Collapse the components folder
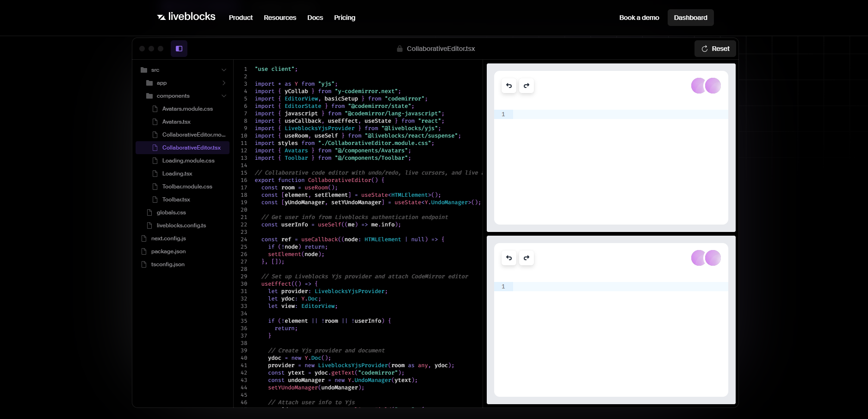This screenshot has height=419, width=868. (224, 96)
